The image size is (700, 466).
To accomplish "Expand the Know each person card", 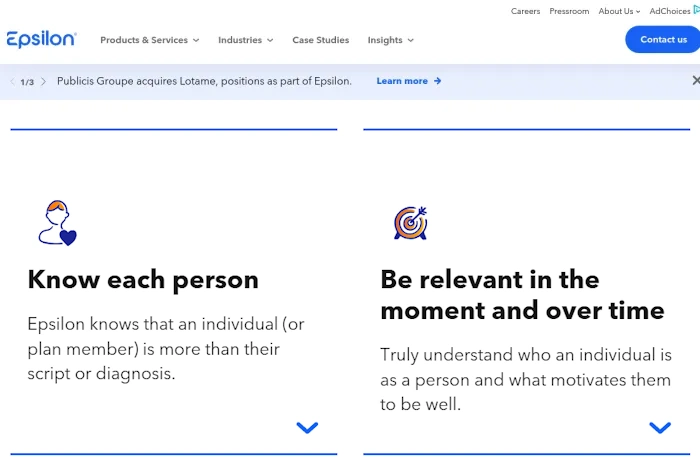I will click(x=307, y=427).
